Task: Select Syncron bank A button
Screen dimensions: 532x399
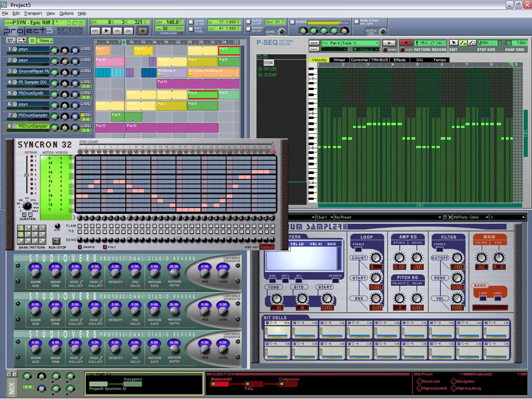Action: click(21, 228)
